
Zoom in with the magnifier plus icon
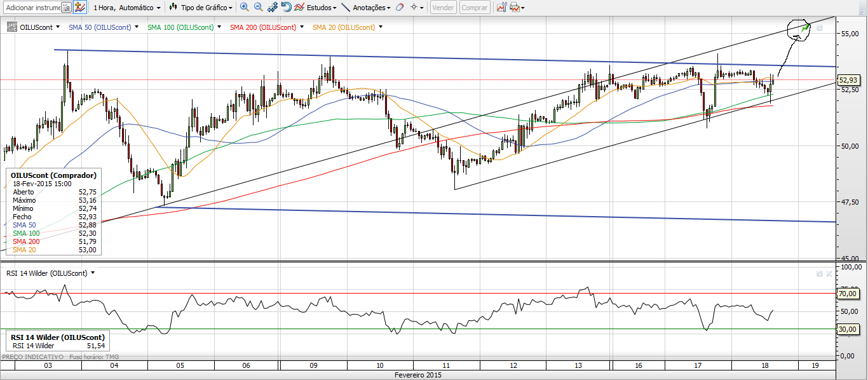244,8
